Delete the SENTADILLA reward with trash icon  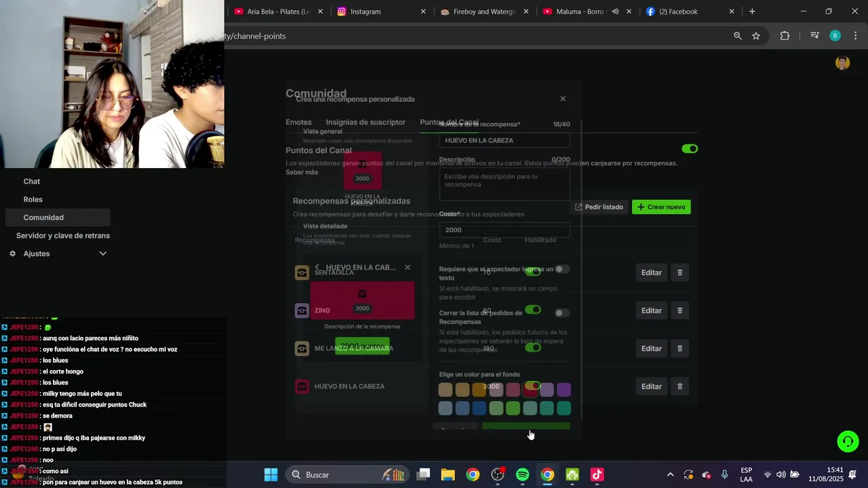pyautogui.click(x=680, y=272)
